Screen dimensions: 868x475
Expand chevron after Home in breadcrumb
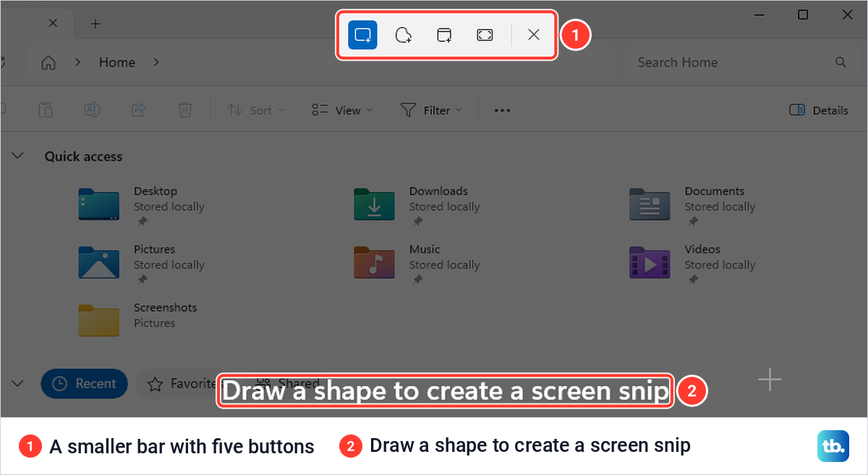(156, 62)
